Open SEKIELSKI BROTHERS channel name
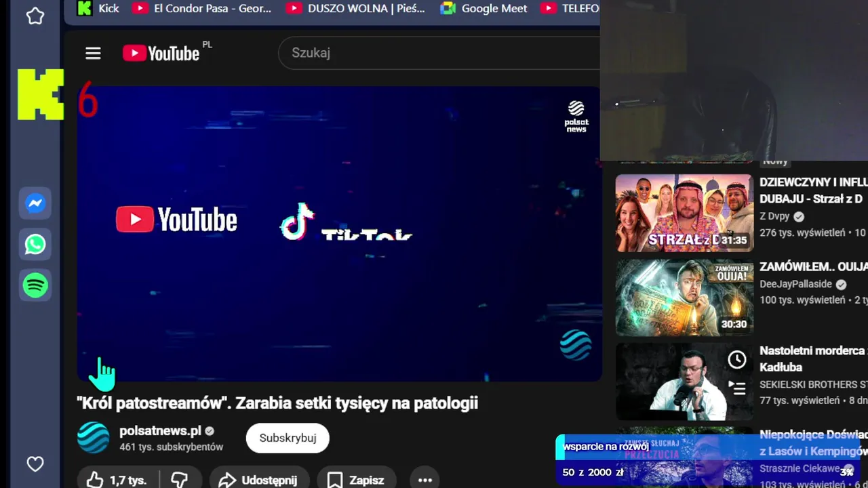868x488 pixels. point(814,384)
